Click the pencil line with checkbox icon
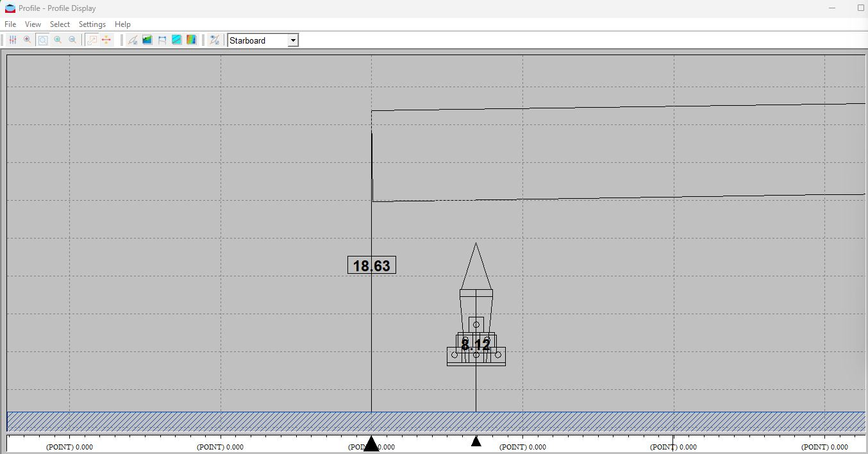The image size is (868, 454). [133, 40]
